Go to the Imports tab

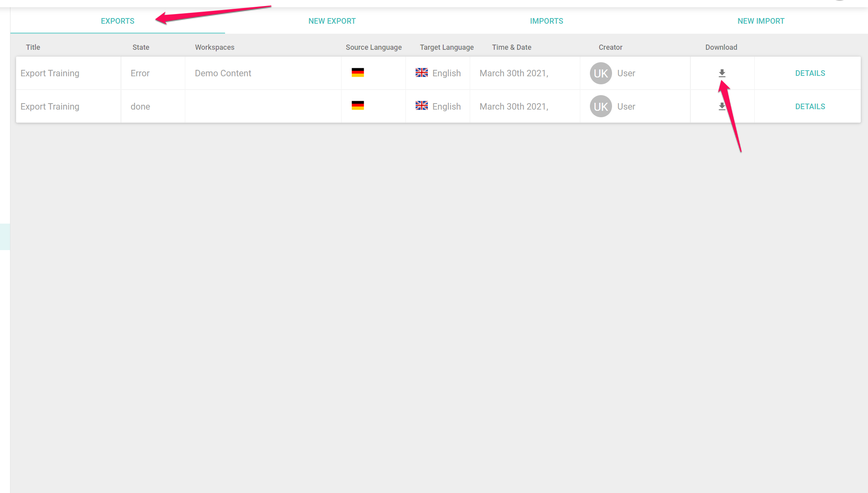pyautogui.click(x=547, y=21)
